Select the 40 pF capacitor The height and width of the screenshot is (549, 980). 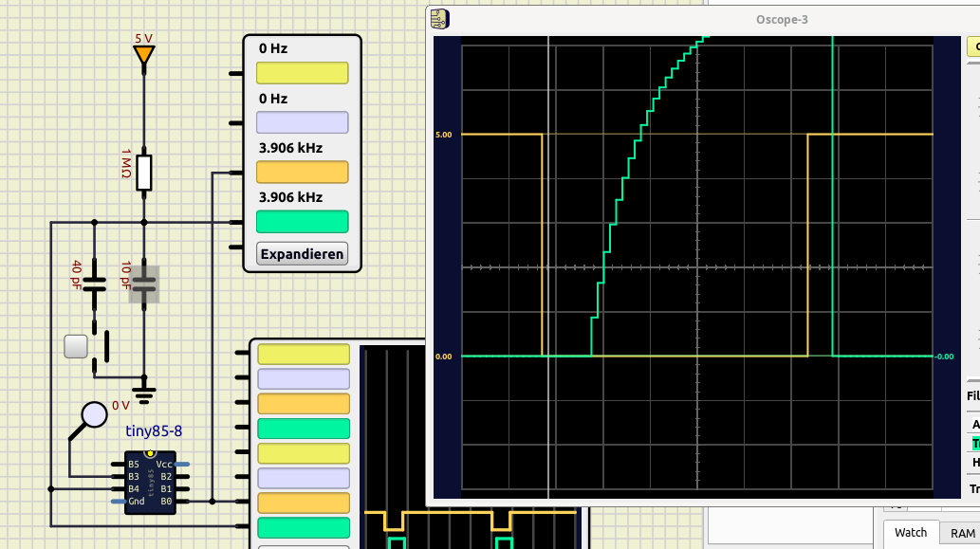coord(93,282)
